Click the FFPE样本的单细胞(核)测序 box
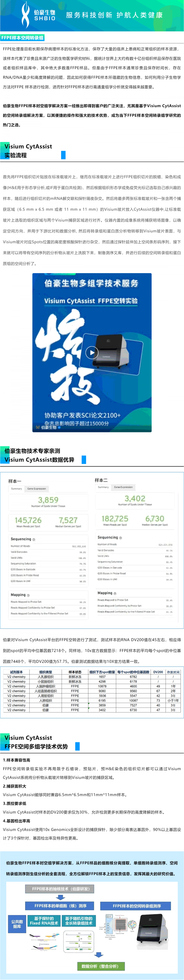This screenshot has height=980, width=184. [60, 906]
